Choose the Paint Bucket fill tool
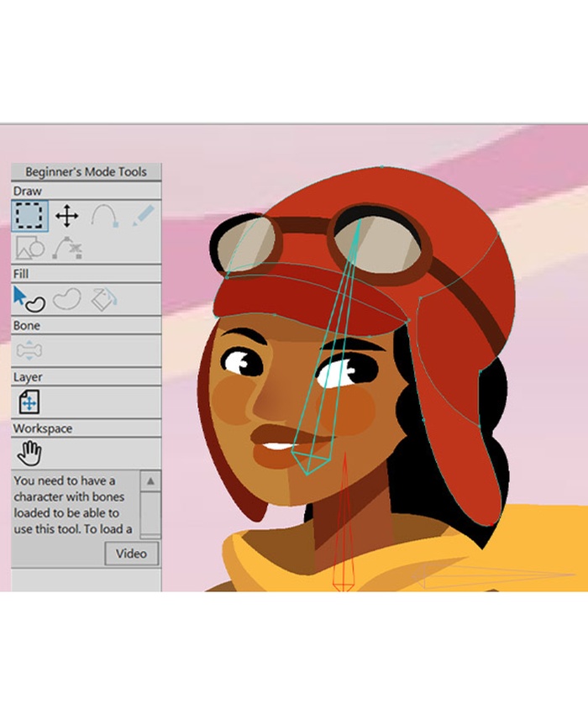 (x=104, y=298)
